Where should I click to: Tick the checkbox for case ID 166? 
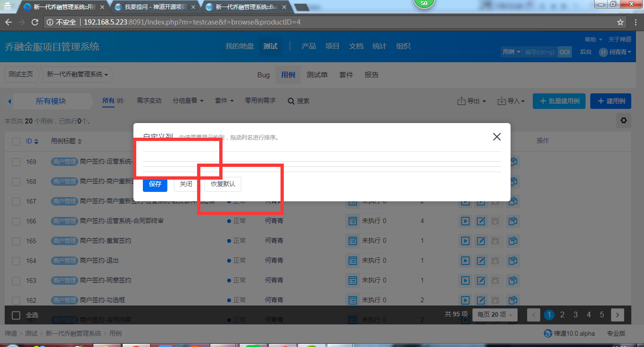[x=16, y=221]
